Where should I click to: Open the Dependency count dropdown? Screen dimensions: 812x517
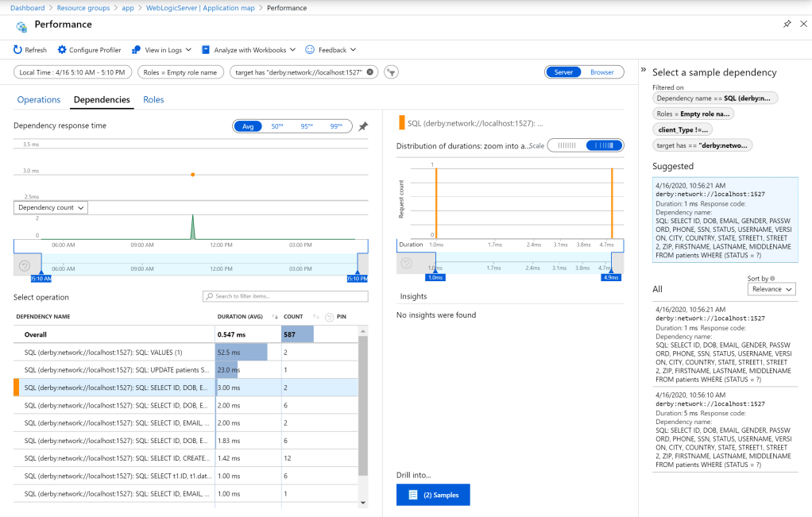tap(51, 207)
